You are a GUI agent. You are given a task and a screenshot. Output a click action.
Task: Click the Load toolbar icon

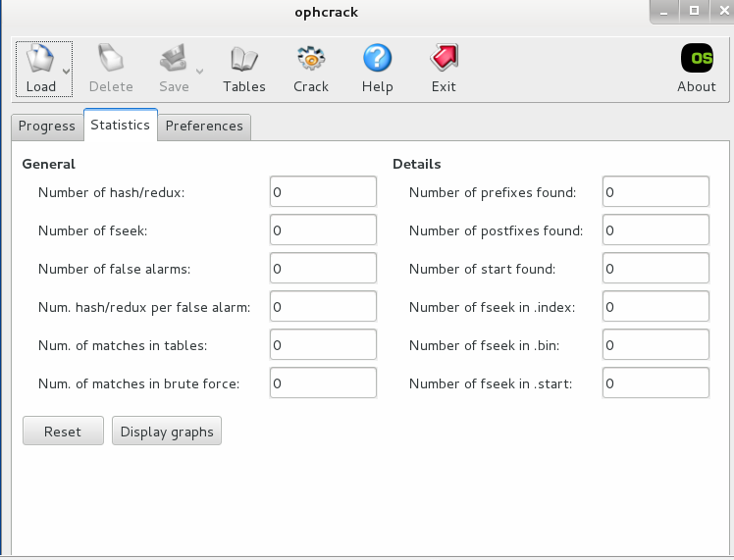40,61
